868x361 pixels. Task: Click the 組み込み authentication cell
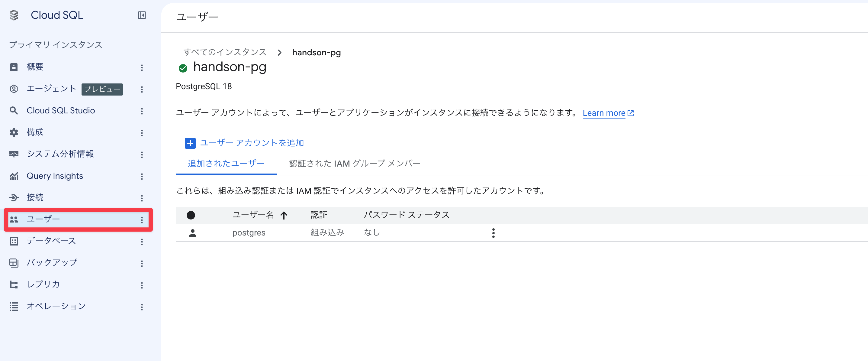327,233
